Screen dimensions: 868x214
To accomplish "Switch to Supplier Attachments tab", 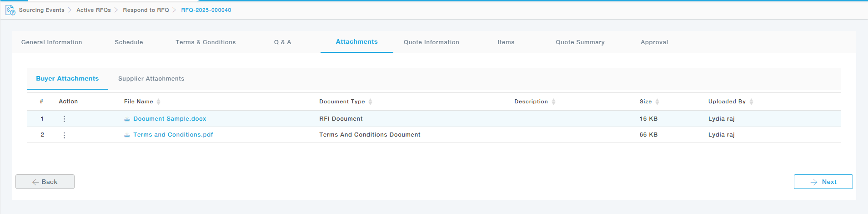I will (151, 79).
